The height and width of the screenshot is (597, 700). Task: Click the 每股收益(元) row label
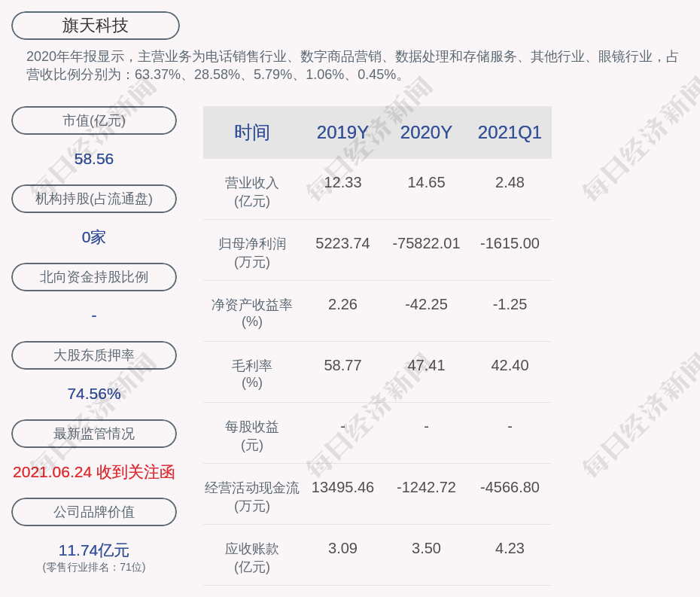tap(252, 436)
